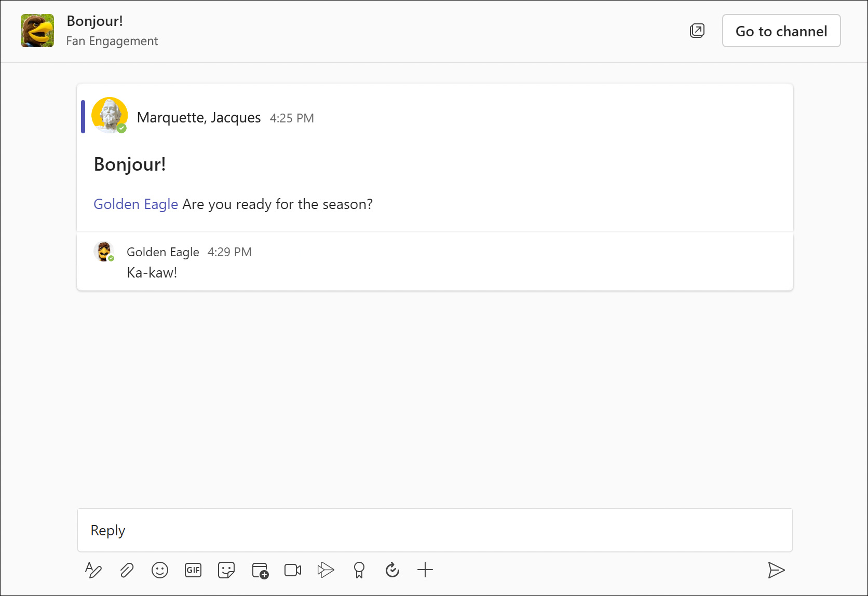Open the Emoji picker
868x596 pixels.
coord(160,570)
